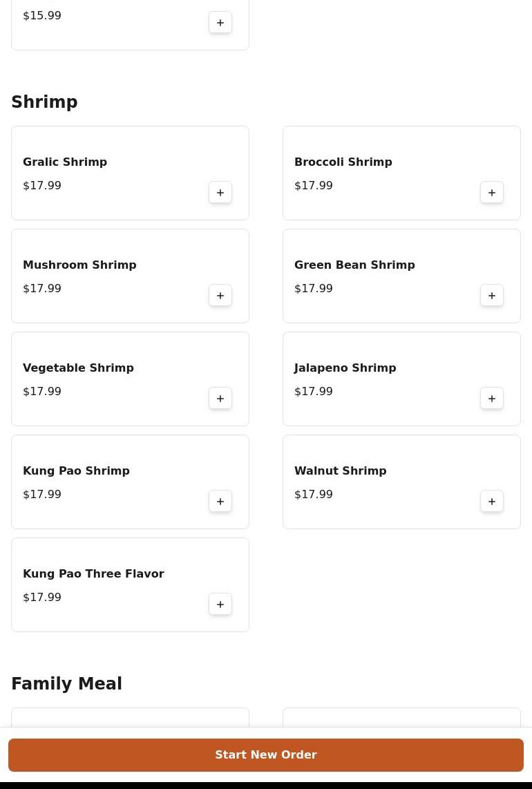Add Kung Pao Three Flavor via plus

click(220, 604)
